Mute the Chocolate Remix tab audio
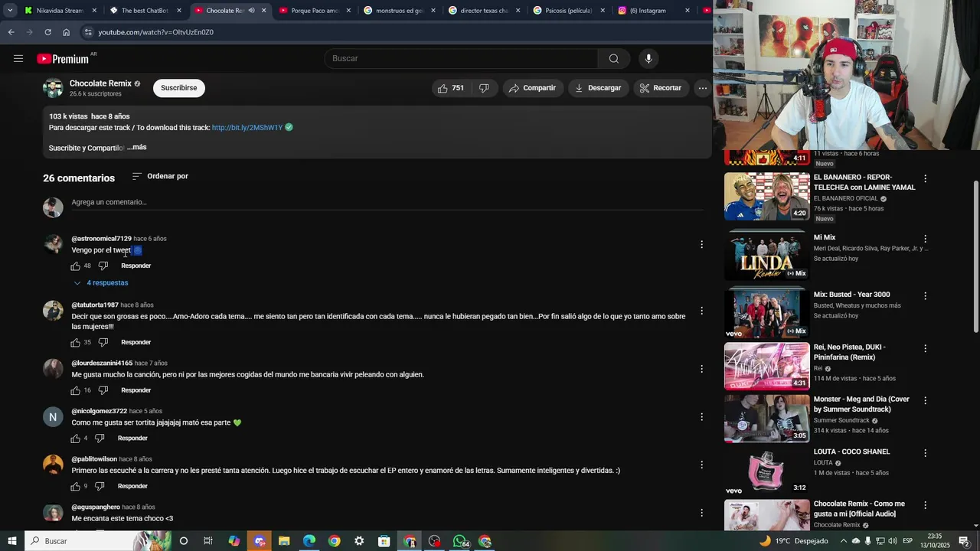 251,11
